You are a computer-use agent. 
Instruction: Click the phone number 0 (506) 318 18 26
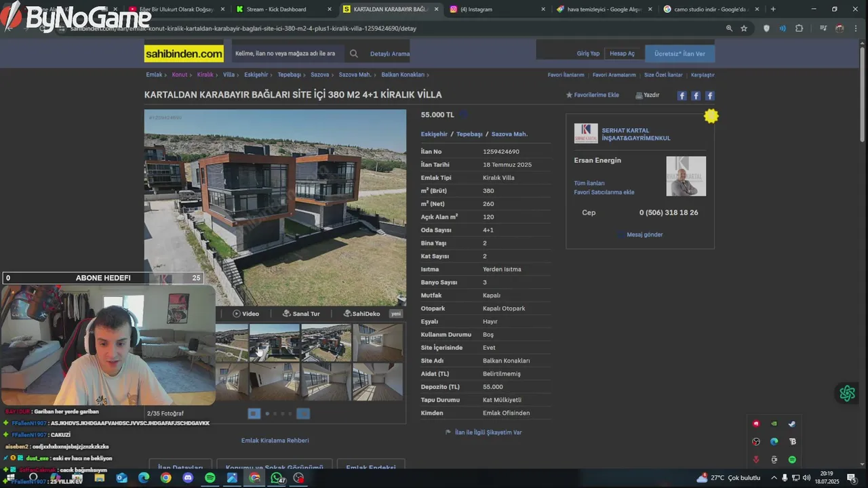[669, 213]
